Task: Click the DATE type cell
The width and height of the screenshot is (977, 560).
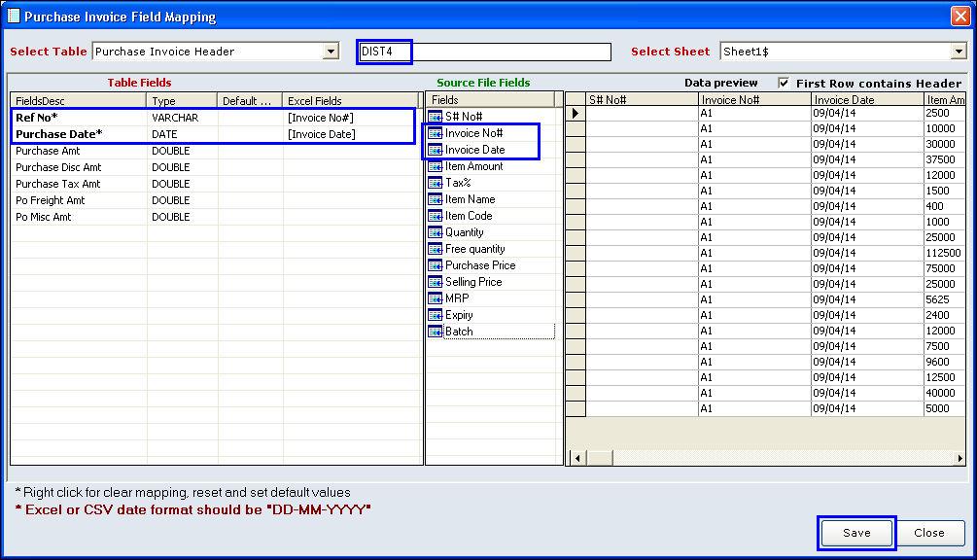Action: 182,134
